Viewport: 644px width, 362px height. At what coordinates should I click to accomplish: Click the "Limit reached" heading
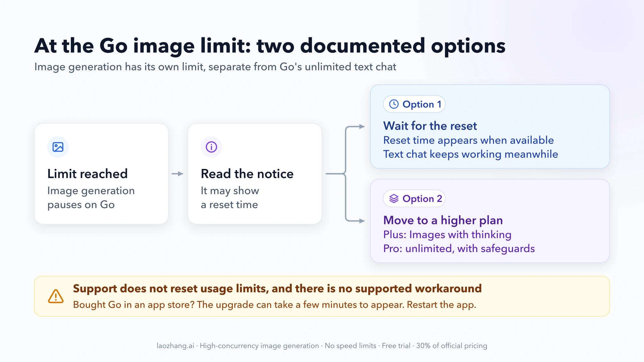[87, 174]
